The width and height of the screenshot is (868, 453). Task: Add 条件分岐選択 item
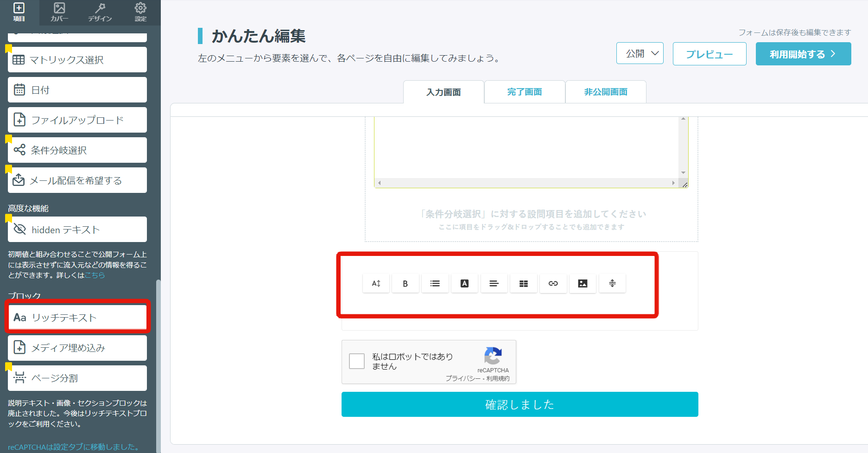coord(77,150)
